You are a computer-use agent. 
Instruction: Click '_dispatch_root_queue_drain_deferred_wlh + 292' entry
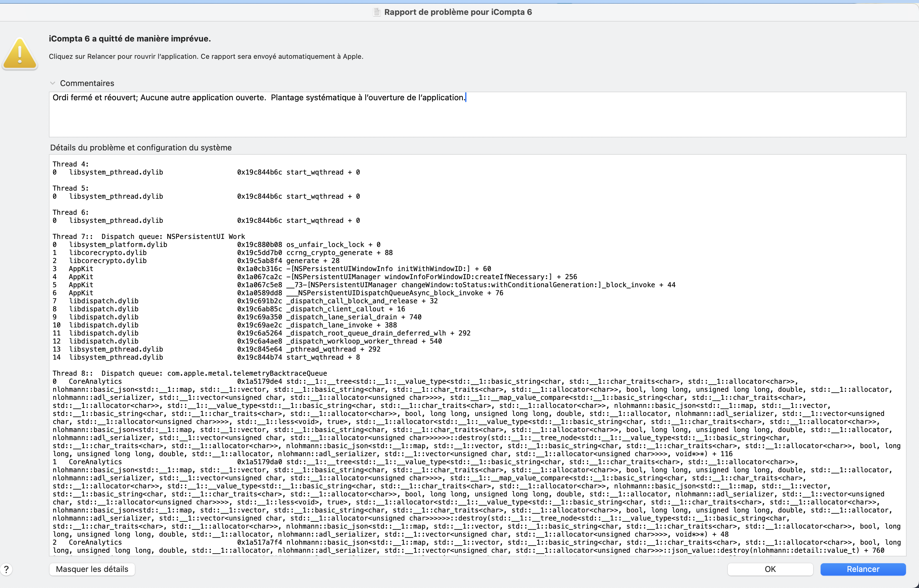pyautogui.click(x=378, y=333)
